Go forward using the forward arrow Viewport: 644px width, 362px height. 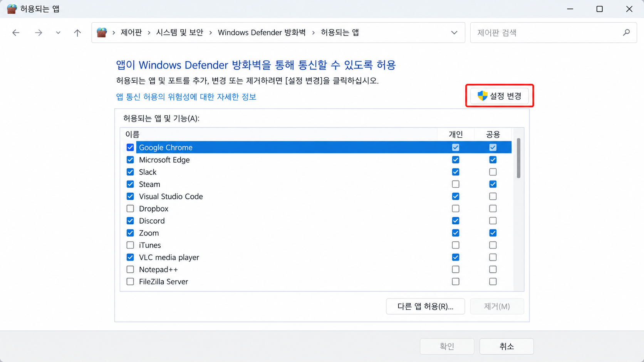39,33
